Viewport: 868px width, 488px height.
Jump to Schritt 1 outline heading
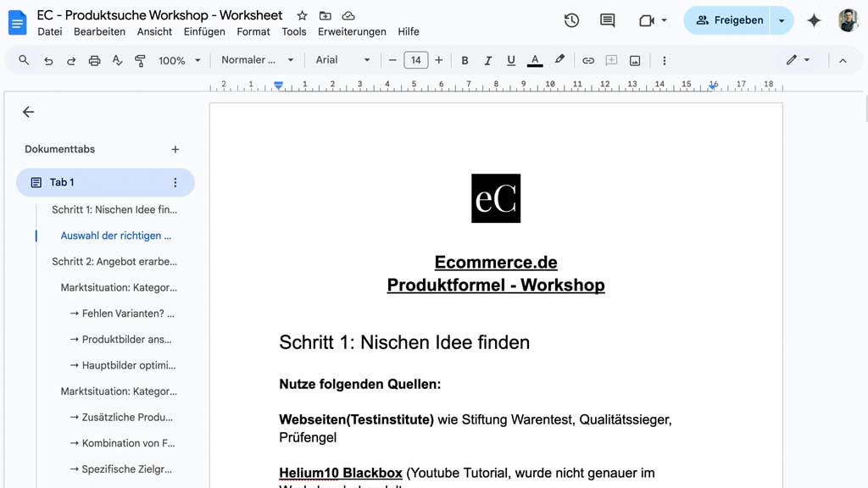(x=114, y=210)
